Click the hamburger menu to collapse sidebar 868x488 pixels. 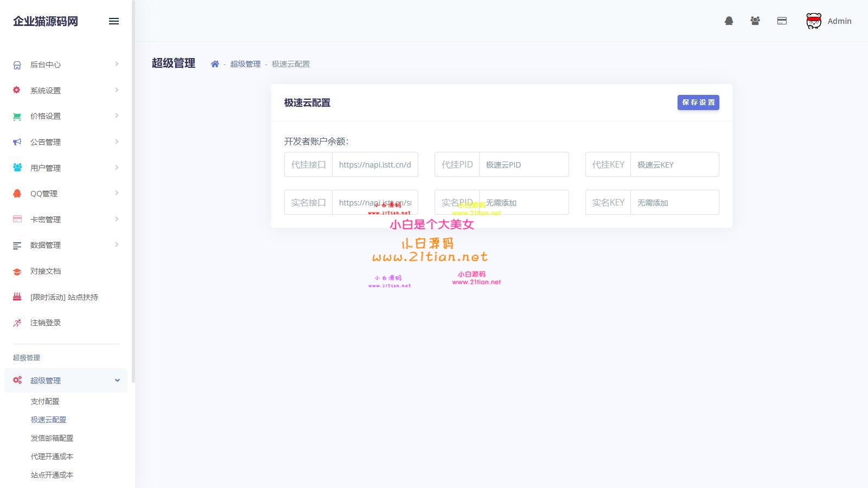(x=114, y=21)
